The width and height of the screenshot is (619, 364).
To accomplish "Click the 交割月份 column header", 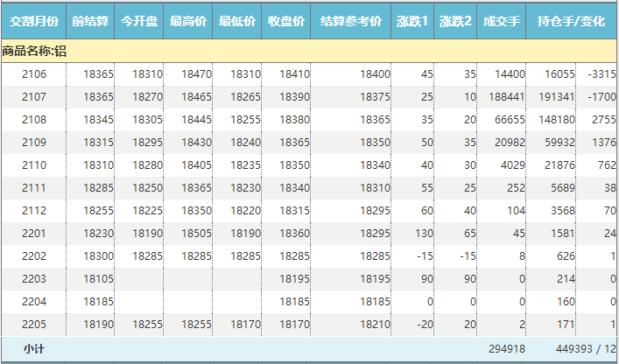I will pos(33,20).
